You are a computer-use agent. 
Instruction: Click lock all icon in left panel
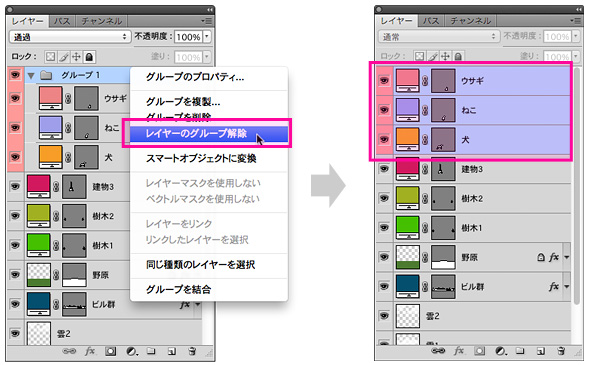89,57
